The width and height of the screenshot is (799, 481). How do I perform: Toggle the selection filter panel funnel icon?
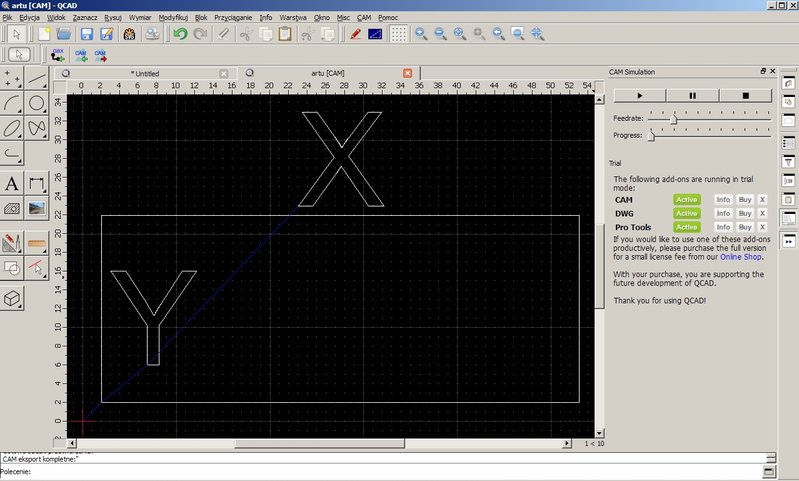click(789, 163)
